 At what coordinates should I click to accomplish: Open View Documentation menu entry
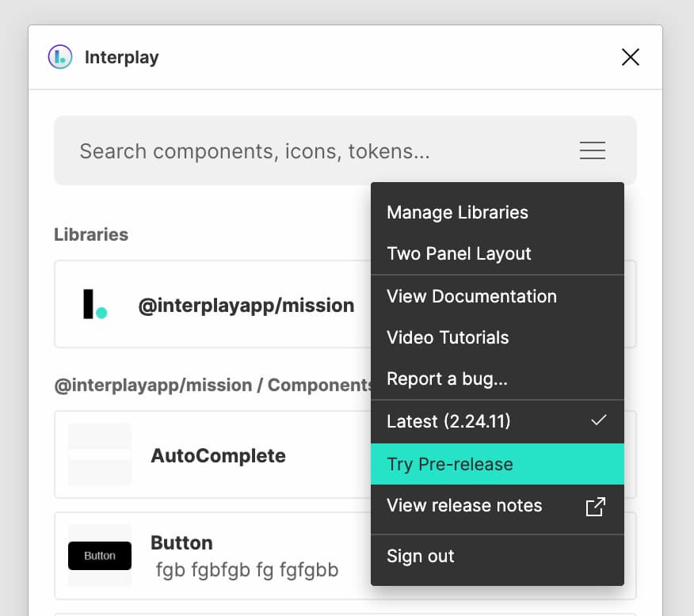(x=498, y=296)
